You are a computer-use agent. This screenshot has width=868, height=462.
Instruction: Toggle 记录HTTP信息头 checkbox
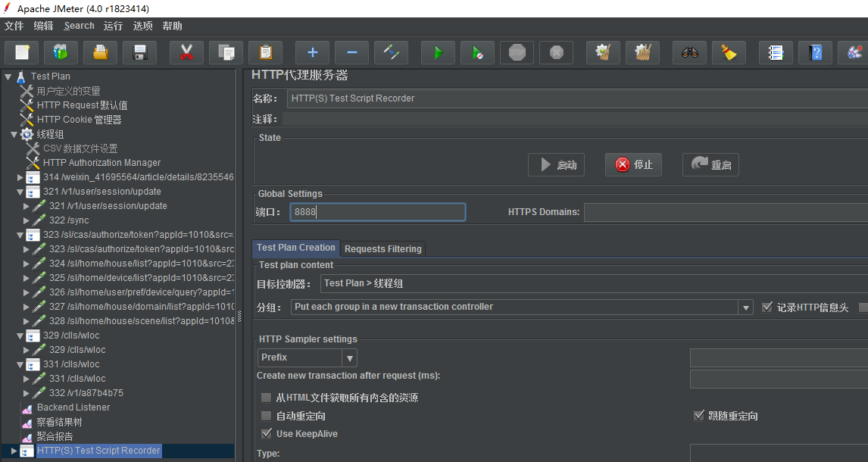(767, 307)
